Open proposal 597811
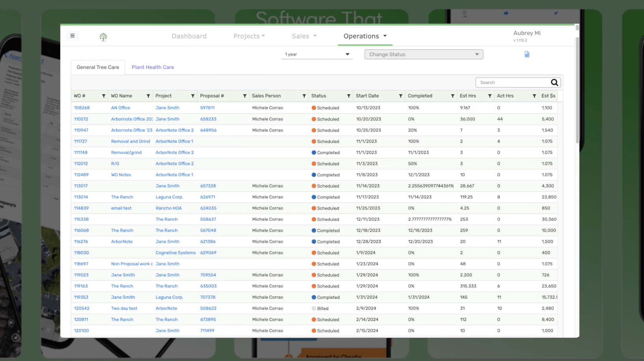 tap(207, 108)
